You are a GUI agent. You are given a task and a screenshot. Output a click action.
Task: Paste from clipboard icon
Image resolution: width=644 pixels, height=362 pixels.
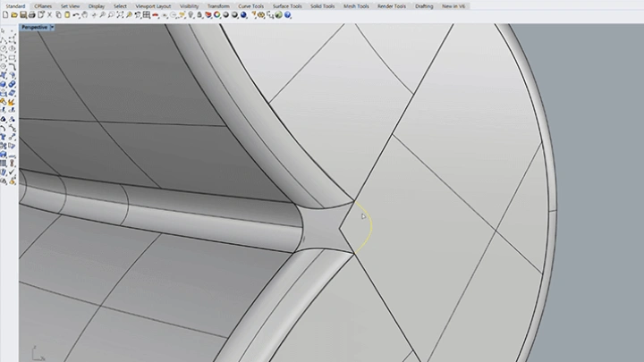67,15
